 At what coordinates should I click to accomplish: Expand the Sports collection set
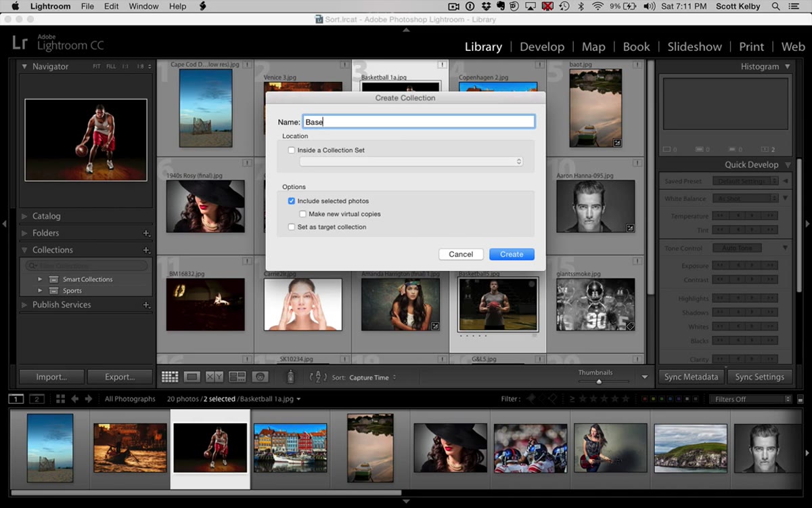point(40,291)
